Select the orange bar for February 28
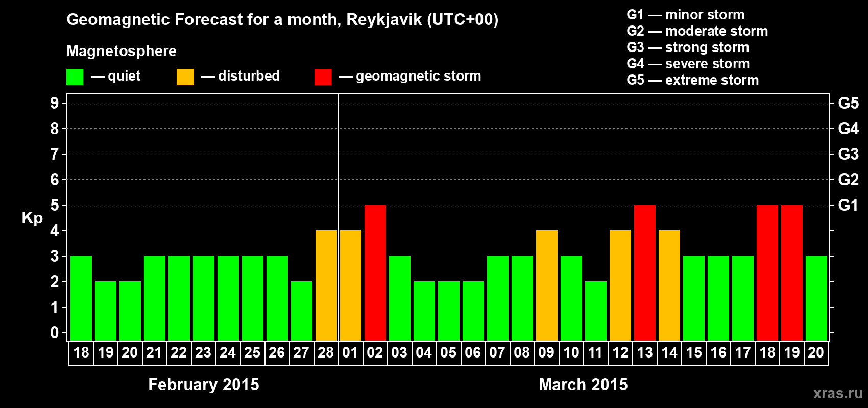The image size is (868, 408). [x=326, y=285]
